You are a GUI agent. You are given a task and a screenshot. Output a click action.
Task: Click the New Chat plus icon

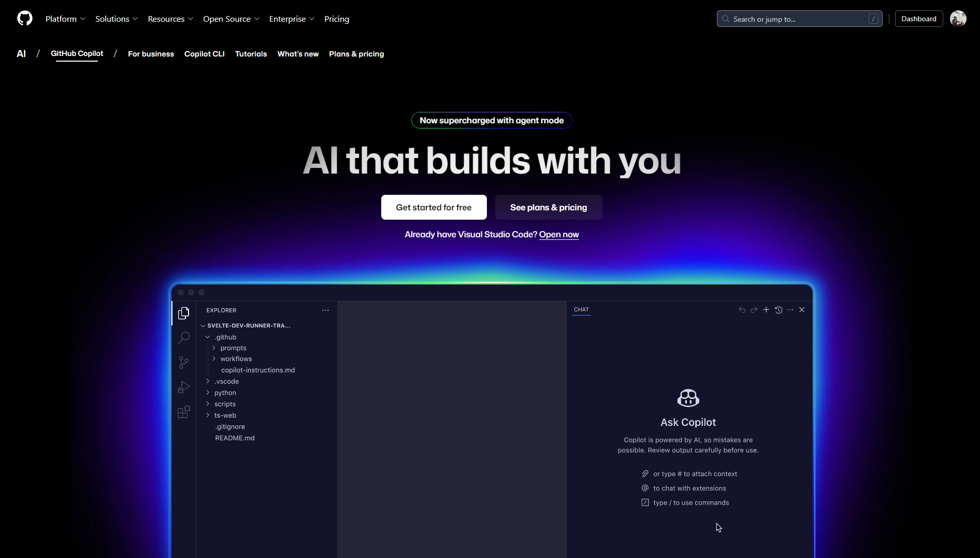[x=766, y=310]
